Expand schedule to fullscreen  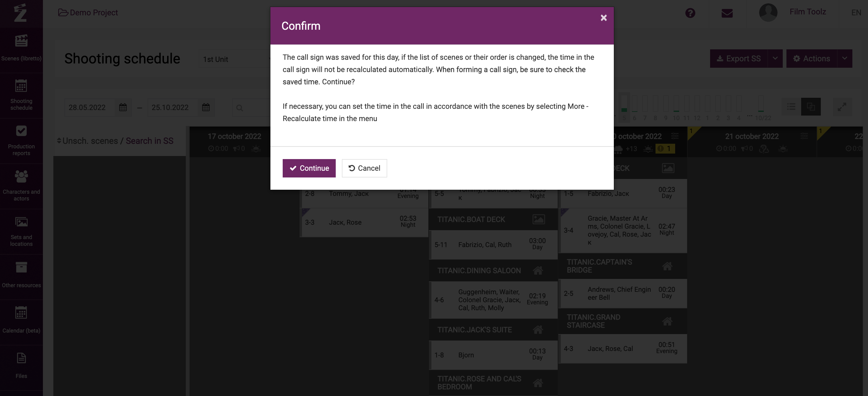tap(842, 107)
